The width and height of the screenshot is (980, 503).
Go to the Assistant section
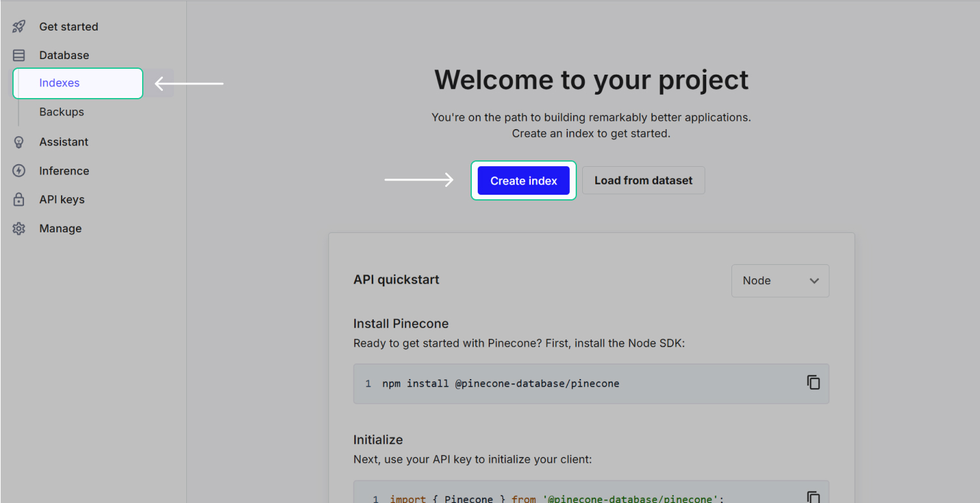pos(64,141)
